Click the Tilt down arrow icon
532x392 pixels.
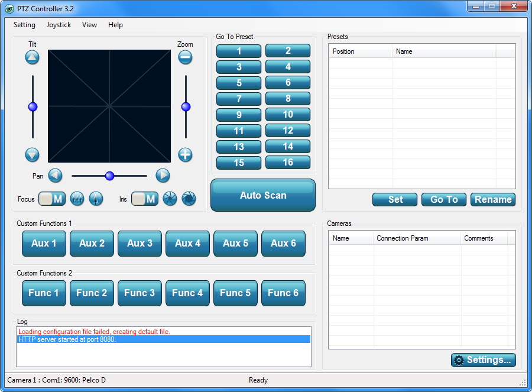click(33, 155)
